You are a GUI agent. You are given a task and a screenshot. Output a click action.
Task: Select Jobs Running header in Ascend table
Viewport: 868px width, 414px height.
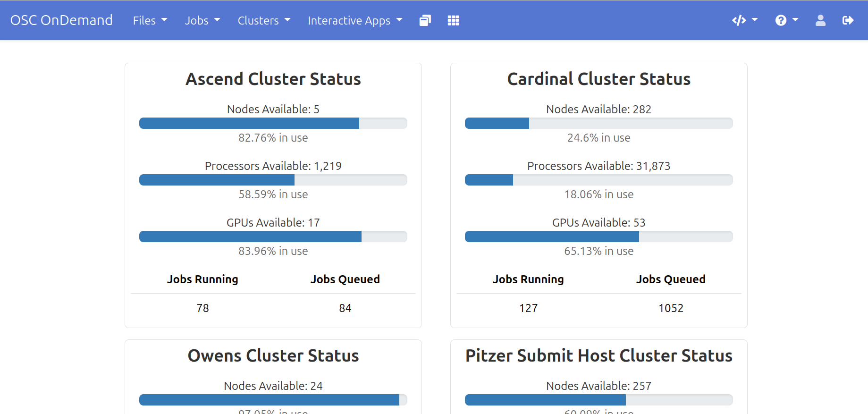tap(202, 279)
